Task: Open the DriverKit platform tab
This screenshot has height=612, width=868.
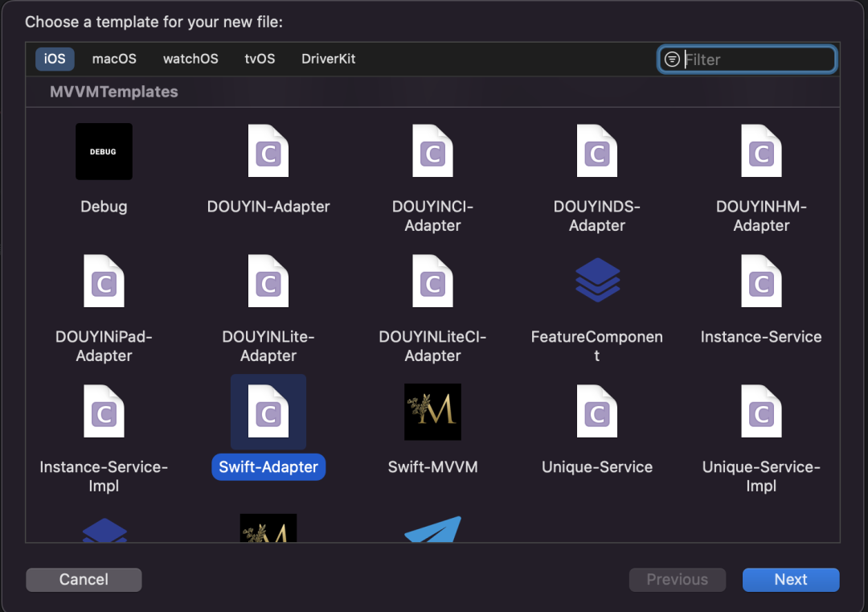Action: (328, 59)
